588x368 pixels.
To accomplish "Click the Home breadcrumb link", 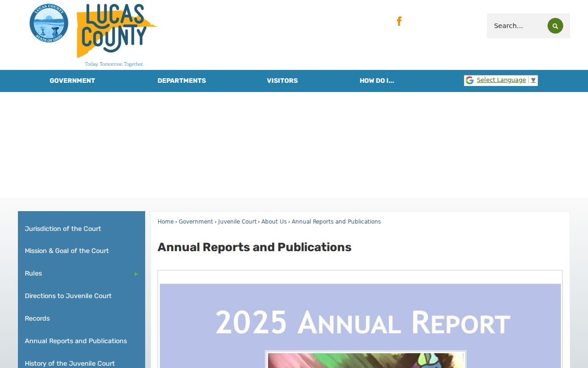I will pyautogui.click(x=165, y=222).
